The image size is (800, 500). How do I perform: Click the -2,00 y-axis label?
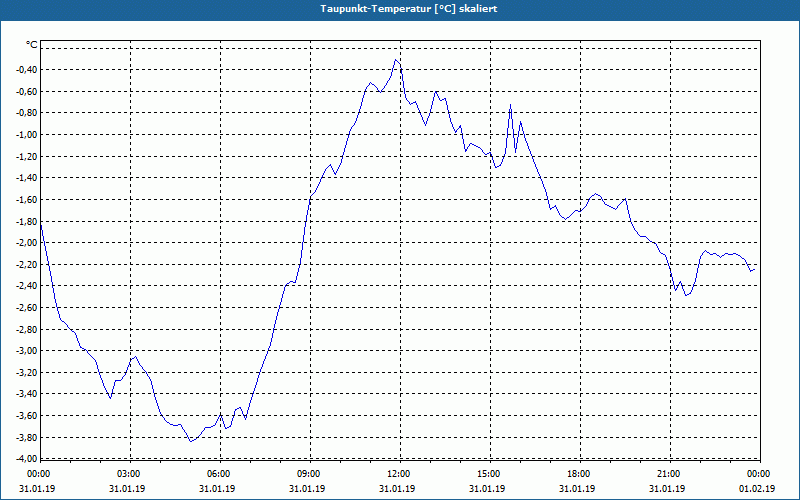click(28, 243)
